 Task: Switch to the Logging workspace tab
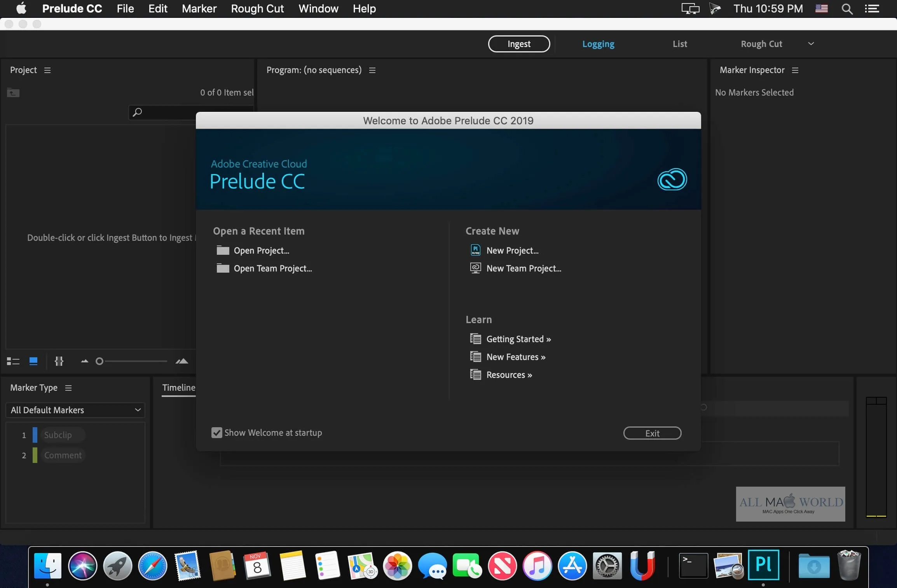(x=598, y=44)
